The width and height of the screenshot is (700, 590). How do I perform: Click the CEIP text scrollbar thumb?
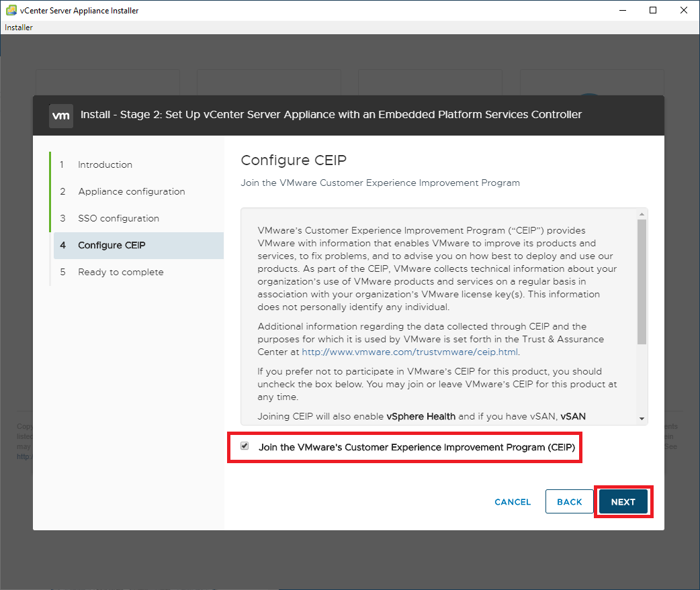click(642, 282)
